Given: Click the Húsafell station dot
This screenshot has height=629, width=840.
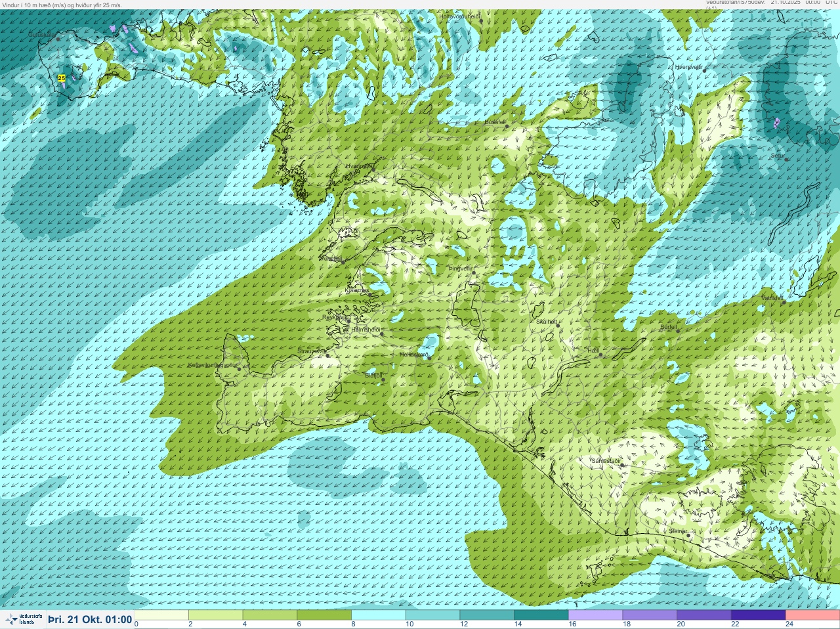Looking at the screenshot, I should coord(507,125).
